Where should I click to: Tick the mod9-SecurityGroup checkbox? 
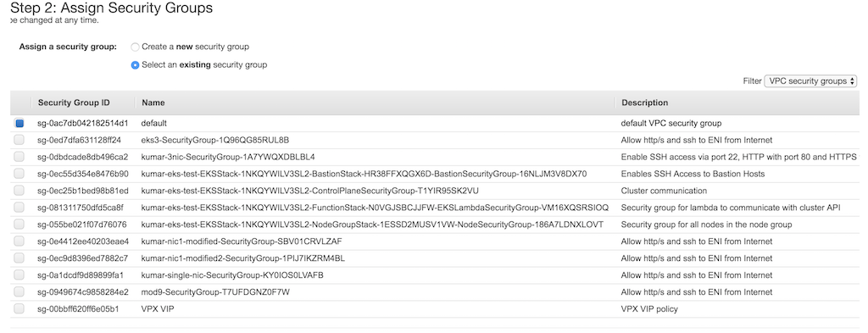(19, 291)
